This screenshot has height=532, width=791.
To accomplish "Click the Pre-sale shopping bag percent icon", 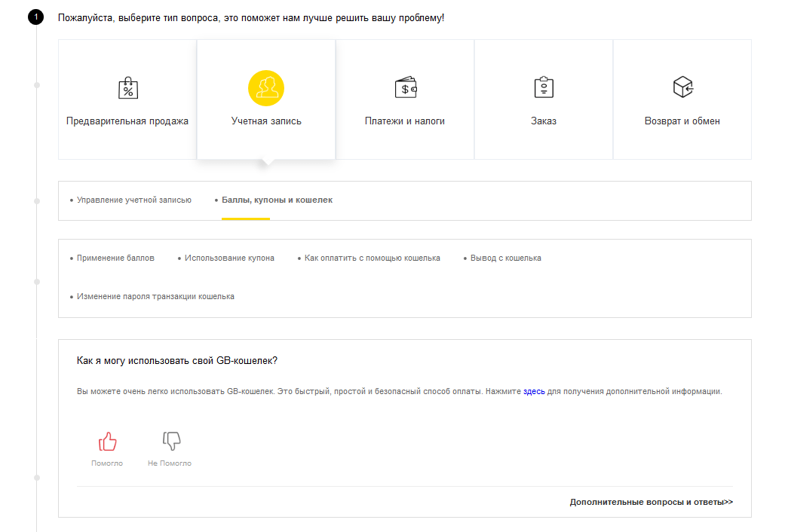I will point(127,88).
